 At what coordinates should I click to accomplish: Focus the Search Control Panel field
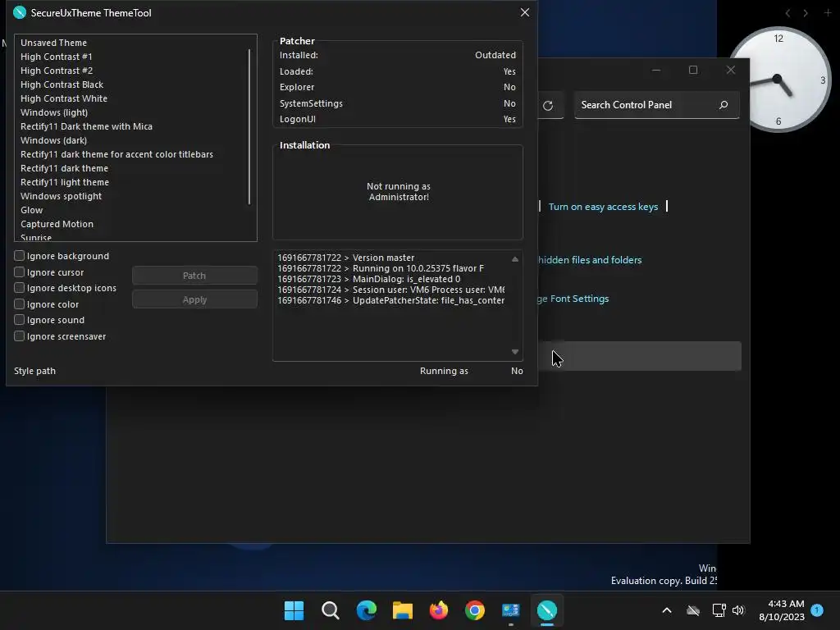pyautogui.click(x=657, y=105)
